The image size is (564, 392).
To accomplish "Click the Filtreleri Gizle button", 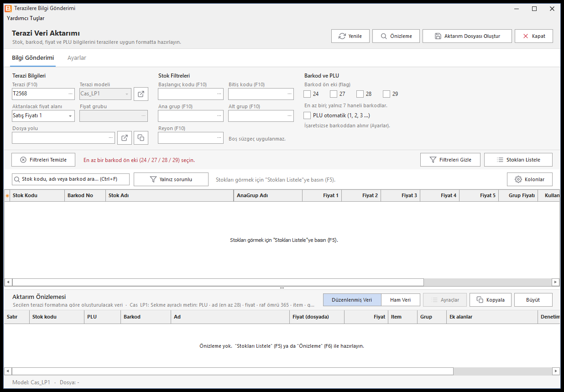I will [450, 160].
